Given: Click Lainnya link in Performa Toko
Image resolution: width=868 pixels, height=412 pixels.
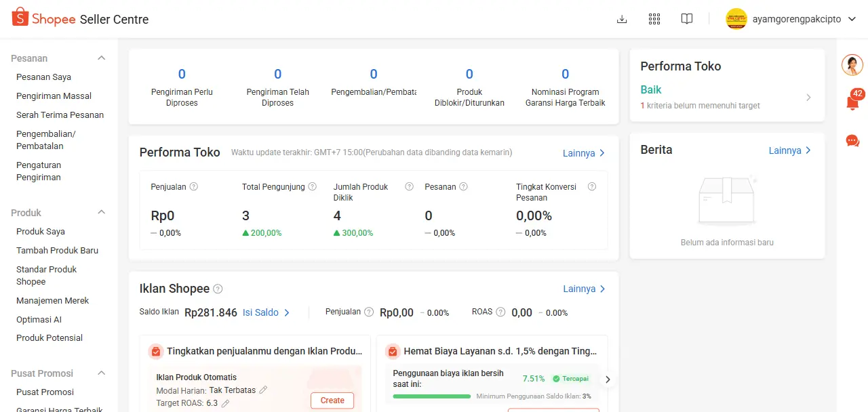Looking at the screenshot, I should pos(584,153).
